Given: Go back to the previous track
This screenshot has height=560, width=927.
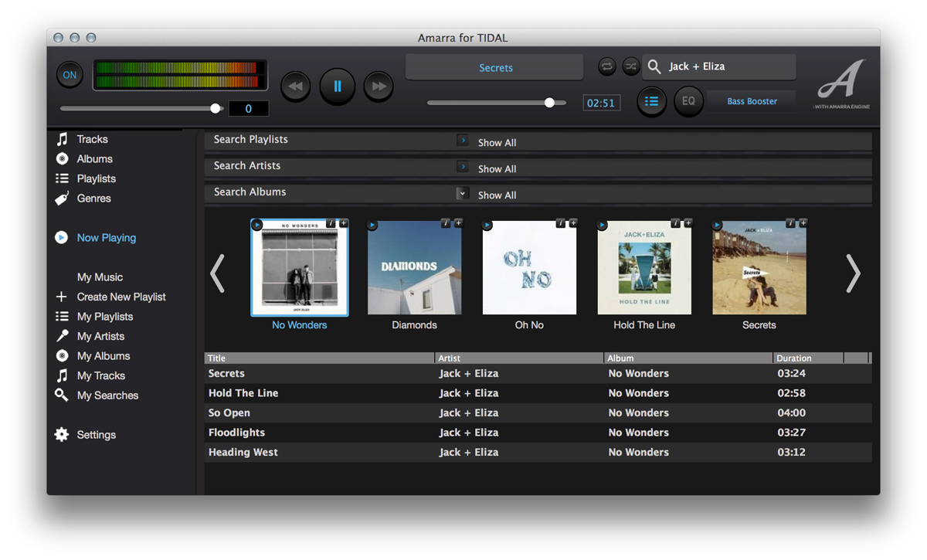Looking at the screenshot, I should (295, 87).
